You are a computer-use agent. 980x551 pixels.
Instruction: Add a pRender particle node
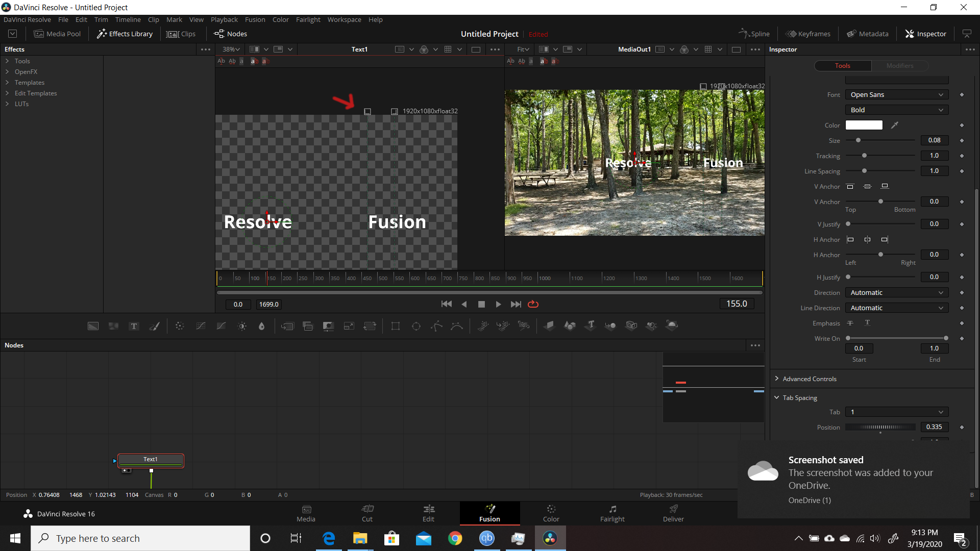tap(524, 326)
